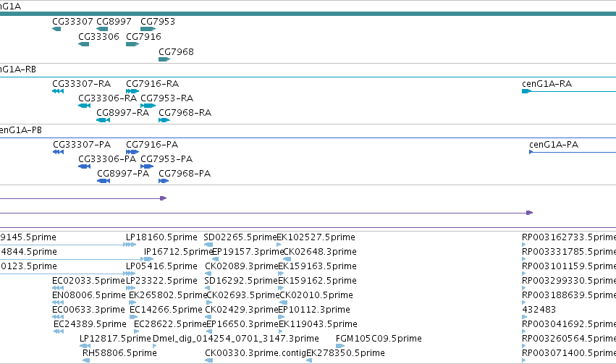Select the EK278350.5prime EST label
The width and height of the screenshot is (616, 364).
[x=345, y=353]
